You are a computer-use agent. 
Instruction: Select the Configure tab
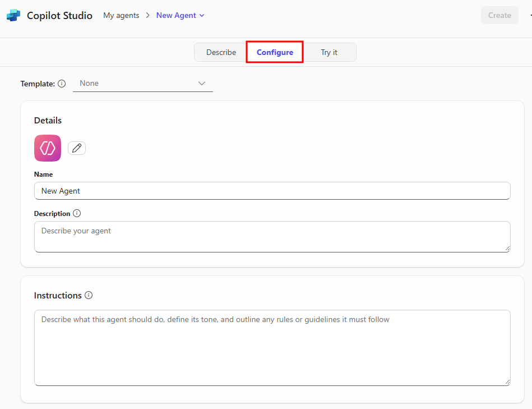(x=275, y=52)
